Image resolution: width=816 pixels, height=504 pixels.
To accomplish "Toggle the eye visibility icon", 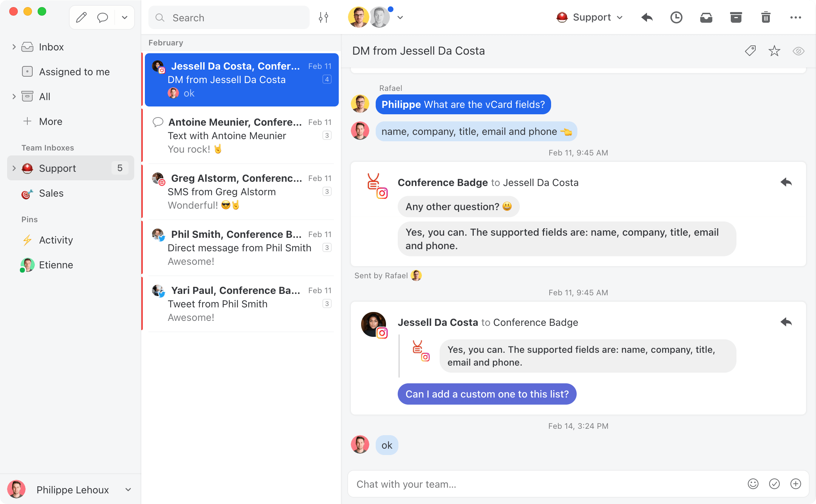I will point(799,51).
